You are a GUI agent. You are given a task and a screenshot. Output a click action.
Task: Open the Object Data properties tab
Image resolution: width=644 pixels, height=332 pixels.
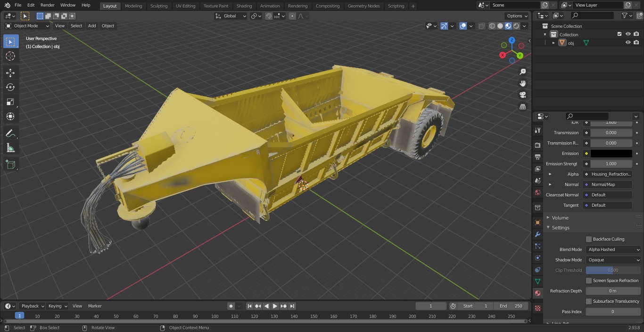pos(537,281)
